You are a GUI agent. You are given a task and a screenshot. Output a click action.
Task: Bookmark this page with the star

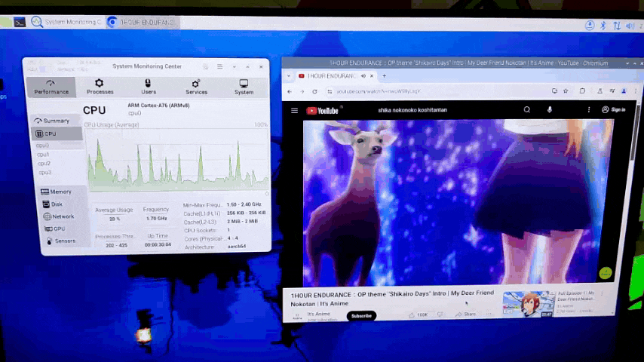566,90
